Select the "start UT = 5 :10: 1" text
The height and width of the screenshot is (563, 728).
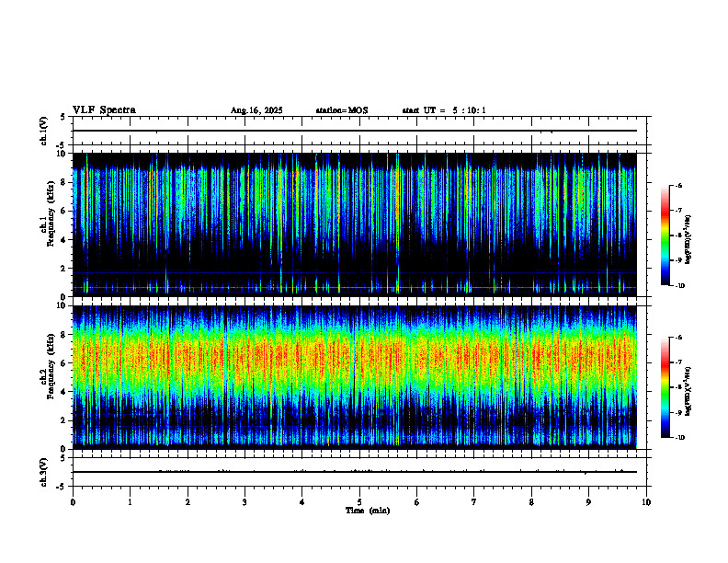(x=444, y=110)
